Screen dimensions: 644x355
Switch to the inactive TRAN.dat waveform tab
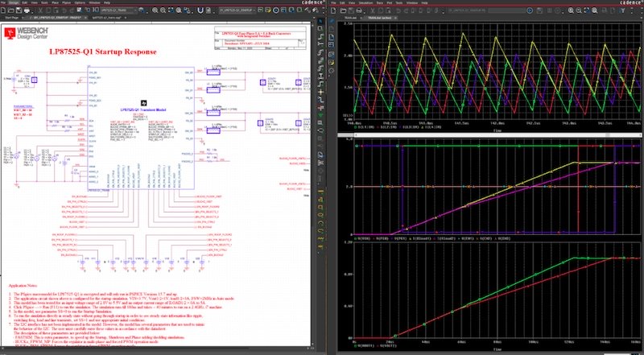click(x=350, y=18)
